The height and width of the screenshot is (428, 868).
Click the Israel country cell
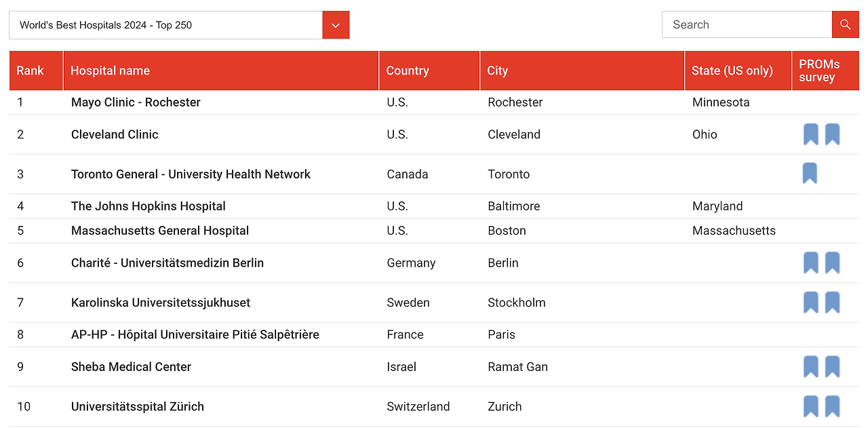click(x=401, y=367)
